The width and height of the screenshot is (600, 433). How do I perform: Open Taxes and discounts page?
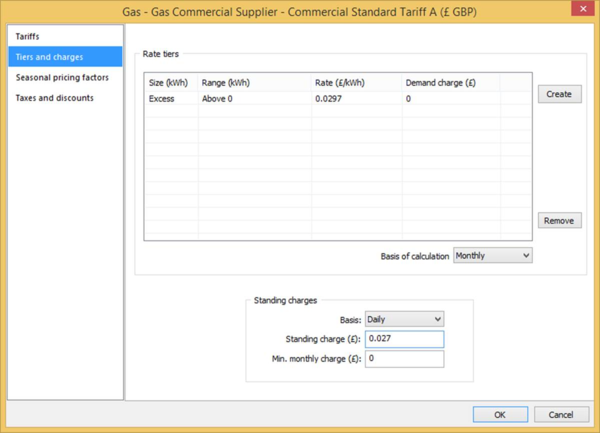(54, 98)
